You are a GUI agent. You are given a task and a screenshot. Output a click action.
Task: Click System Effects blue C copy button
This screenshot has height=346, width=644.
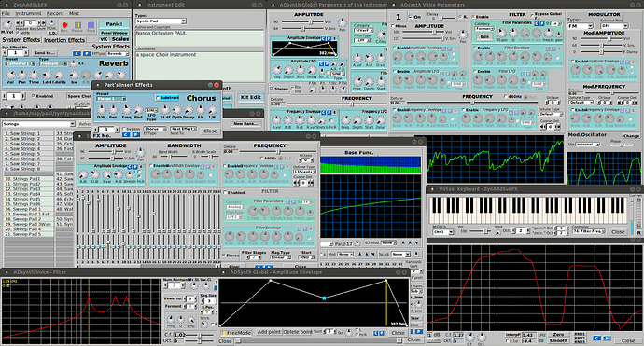[77, 53]
